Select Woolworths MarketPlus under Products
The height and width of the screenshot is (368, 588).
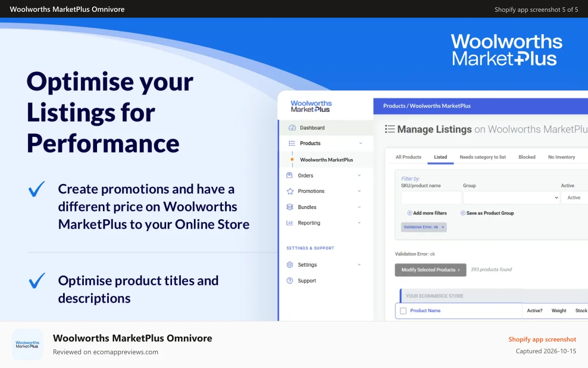point(326,159)
